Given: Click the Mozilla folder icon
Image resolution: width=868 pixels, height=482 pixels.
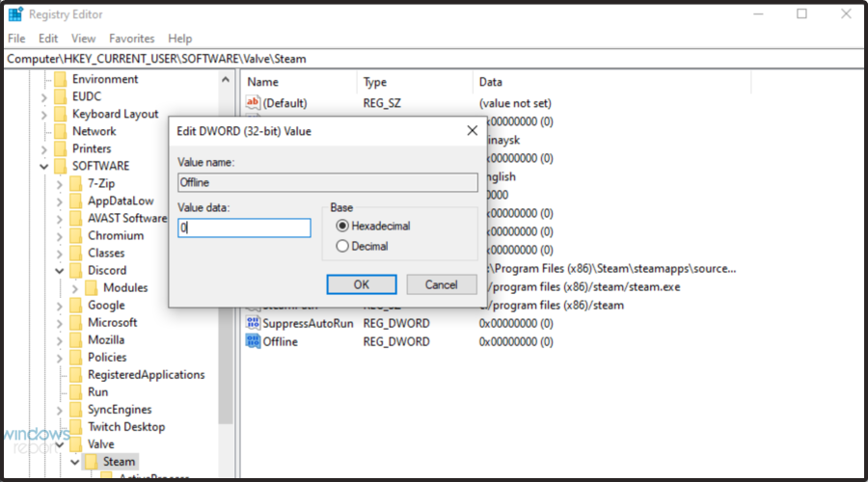Looking at the screenshot, I should tap(76, 339).
